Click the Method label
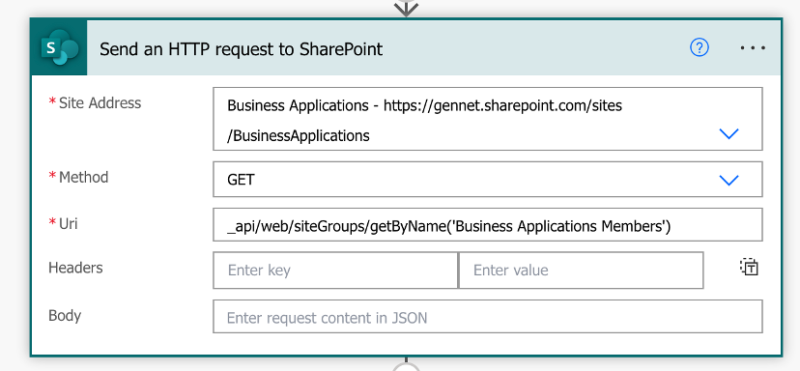Image resolution: width=800 pixels, height=371 pixels. [79, 177]
